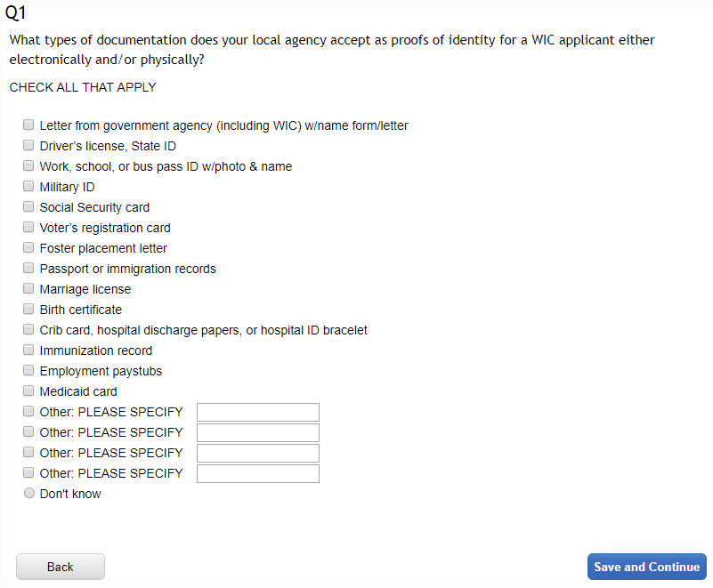Screen dimensions: 713x588
Task: Tick Voter's registration card option
Action: [28, 228]
